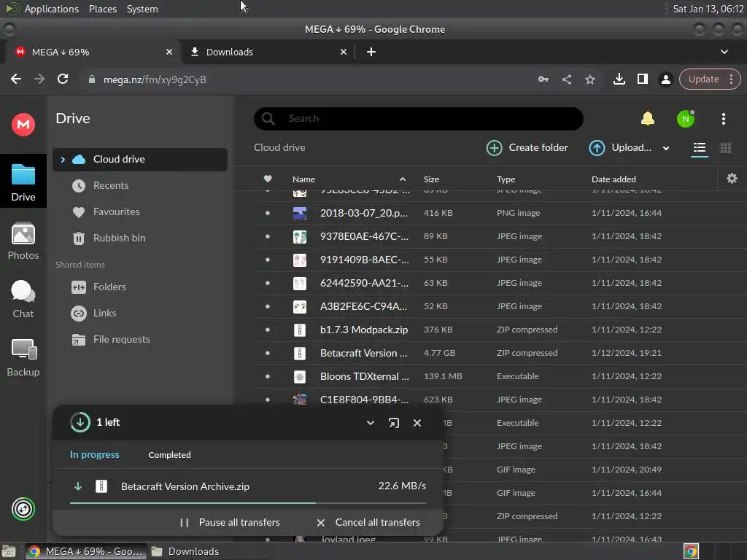Open the saved passwords key icon
The width and height of the screenshot is (747, 560).
543,79
